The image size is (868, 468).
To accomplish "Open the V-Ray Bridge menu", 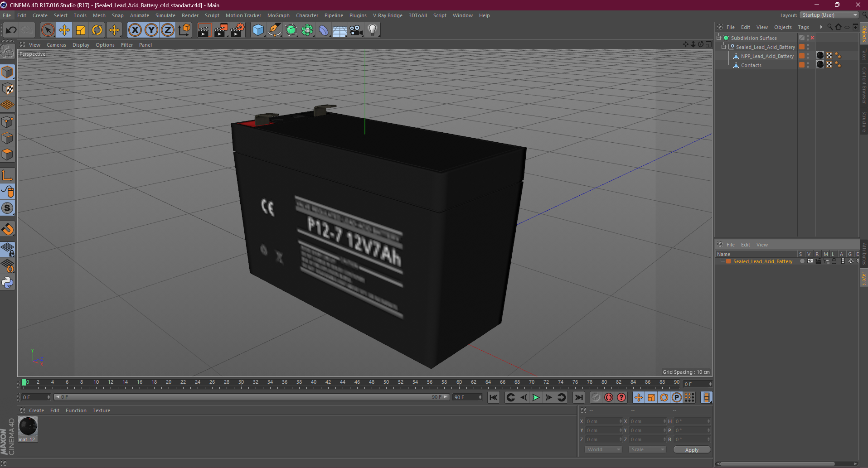I will (388, 15).
